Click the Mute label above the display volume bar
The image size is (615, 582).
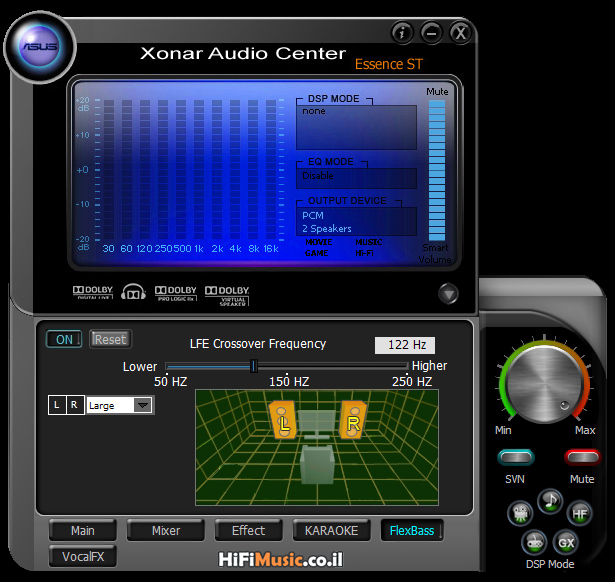[437, 92]
